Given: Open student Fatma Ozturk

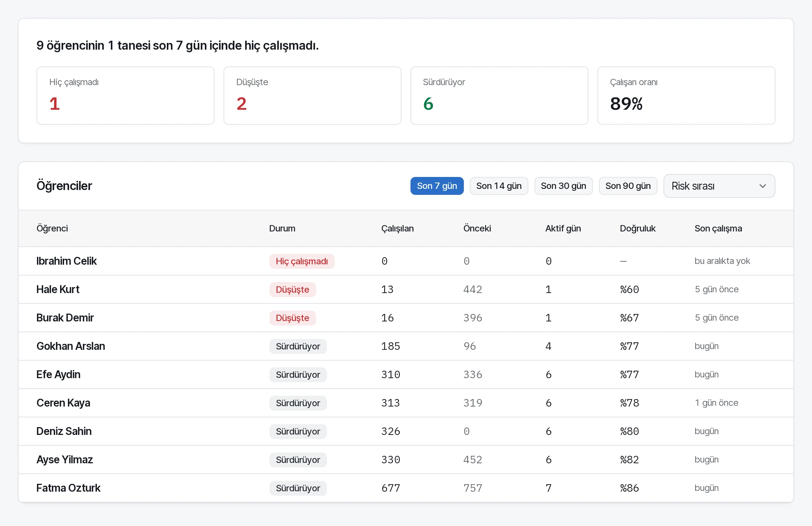Looking at the screenshot, I should [68, 488].
